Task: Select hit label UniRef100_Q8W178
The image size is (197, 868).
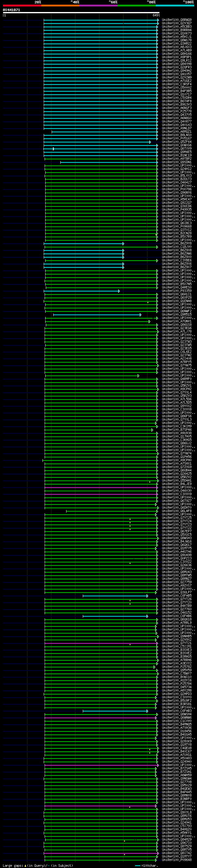Action: click(177, 40)
